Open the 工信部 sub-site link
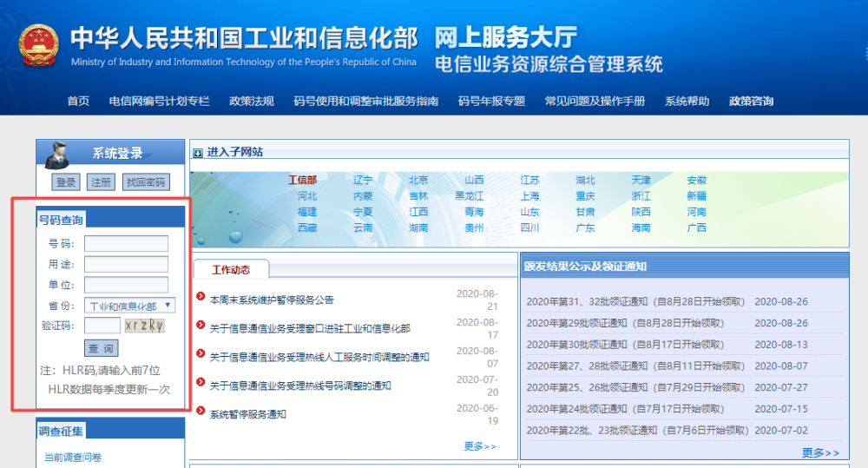The height and width of the screenshot is (468, 868). pos(302,180)
